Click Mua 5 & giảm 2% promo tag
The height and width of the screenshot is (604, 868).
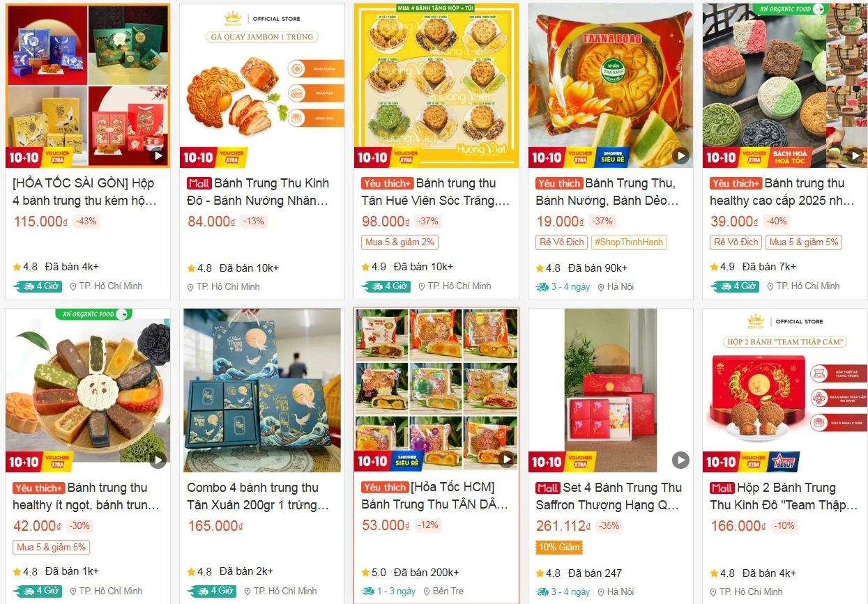pyautogui.click(x=399, y=242)
